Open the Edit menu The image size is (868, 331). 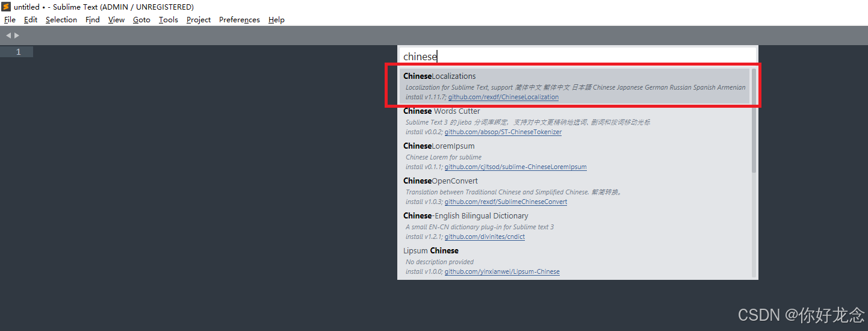[31, 20]
